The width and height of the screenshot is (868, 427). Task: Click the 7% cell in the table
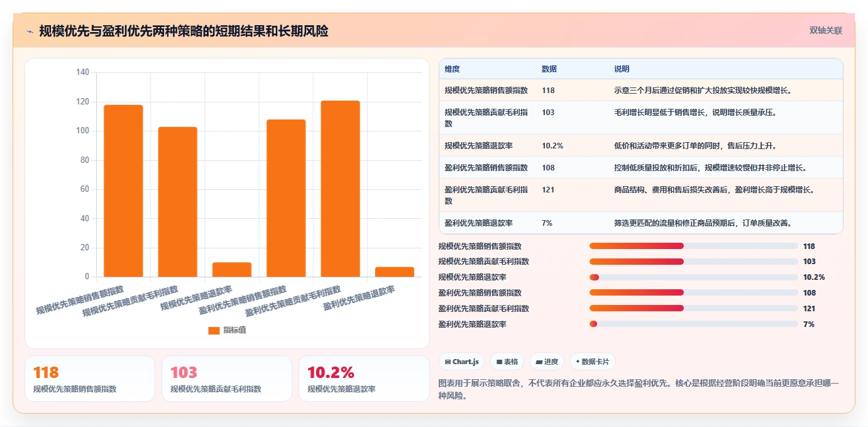pos(547,223)
